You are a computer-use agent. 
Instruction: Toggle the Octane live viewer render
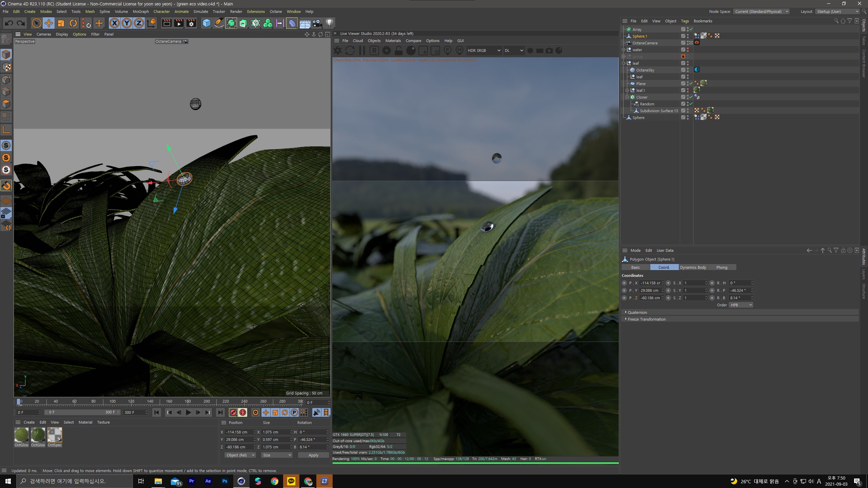[338, 50]
